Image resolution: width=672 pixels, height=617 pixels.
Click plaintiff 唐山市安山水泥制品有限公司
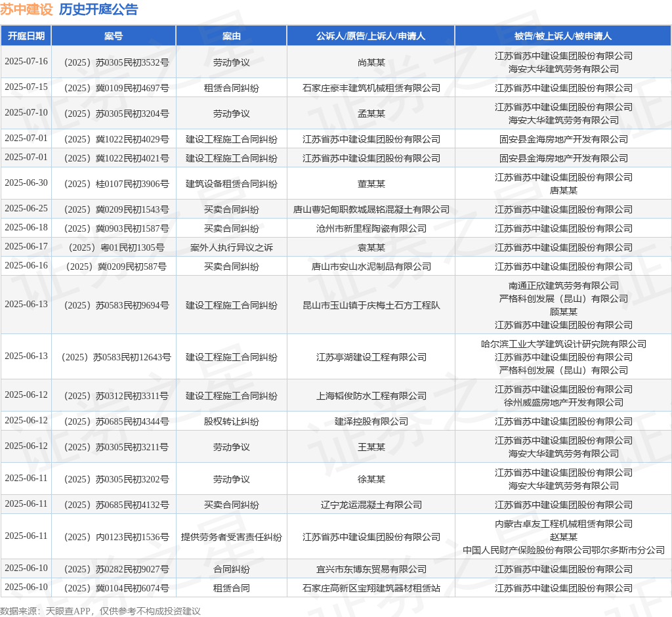[371, 266]
